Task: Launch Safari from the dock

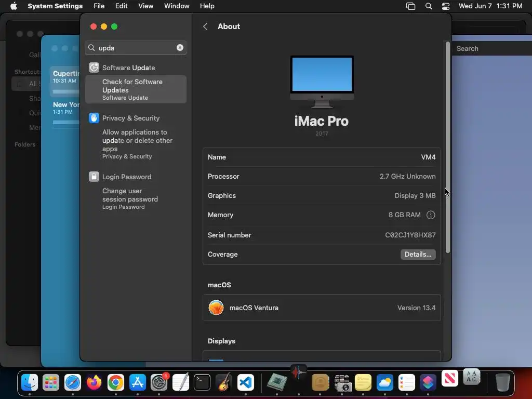Action: coord(73,382)
